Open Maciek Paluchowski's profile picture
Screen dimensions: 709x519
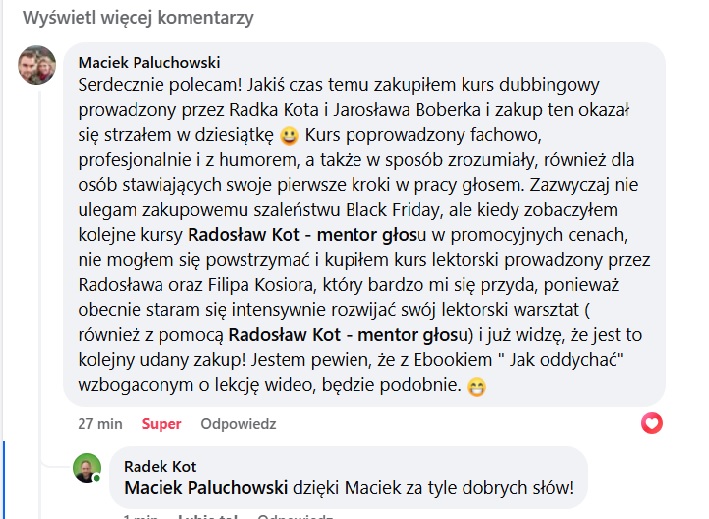[38, 66]
